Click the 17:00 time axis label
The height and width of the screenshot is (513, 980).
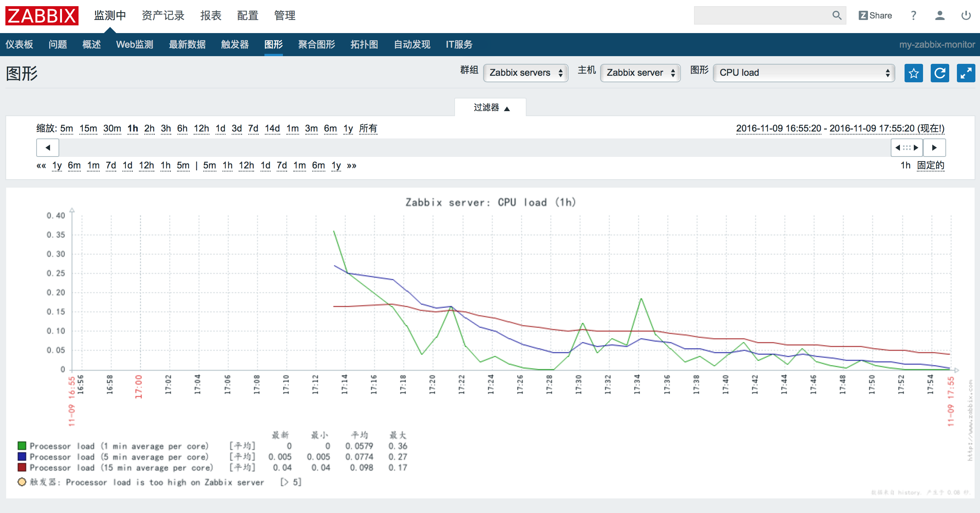pos(139,387)
